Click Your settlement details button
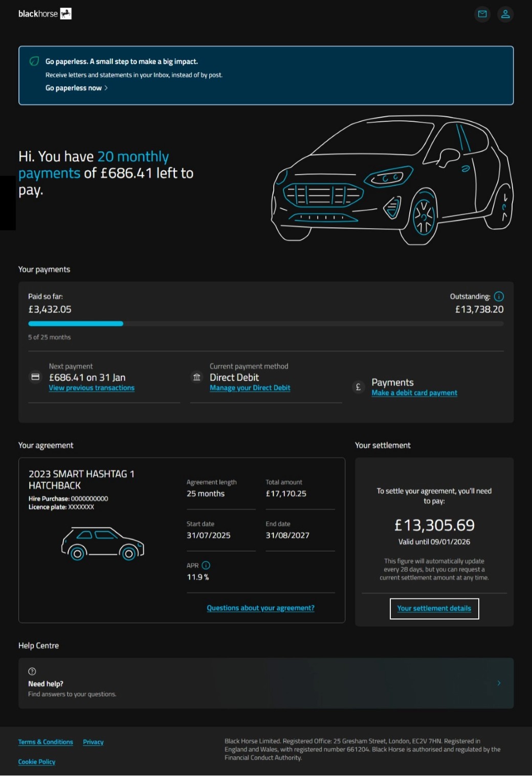This screenshot has width=532, height=776. (434, 608)
